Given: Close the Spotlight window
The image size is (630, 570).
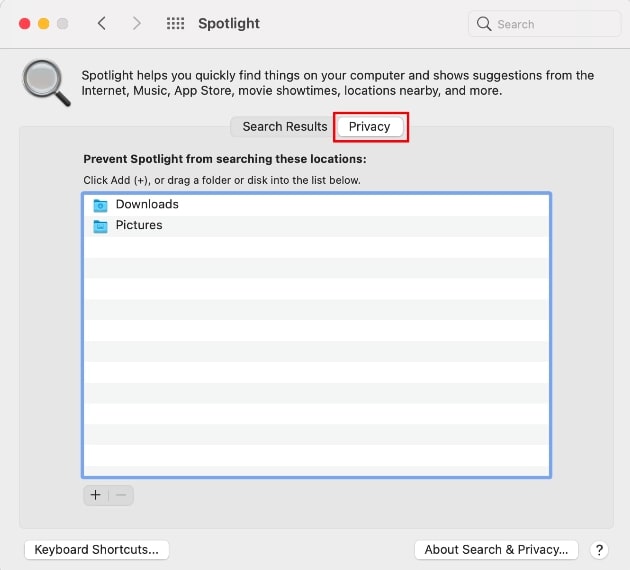Looking at the screenshot, I should coord(25,24).
